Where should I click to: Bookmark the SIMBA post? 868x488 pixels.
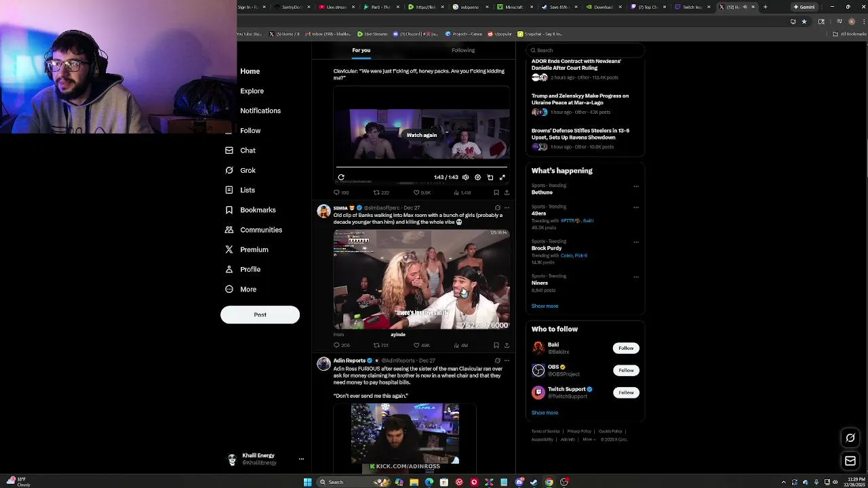pyautogui.click(x=496, y=346)
